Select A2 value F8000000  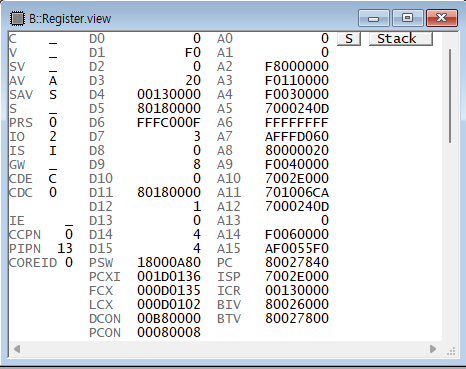click(297, 67)
